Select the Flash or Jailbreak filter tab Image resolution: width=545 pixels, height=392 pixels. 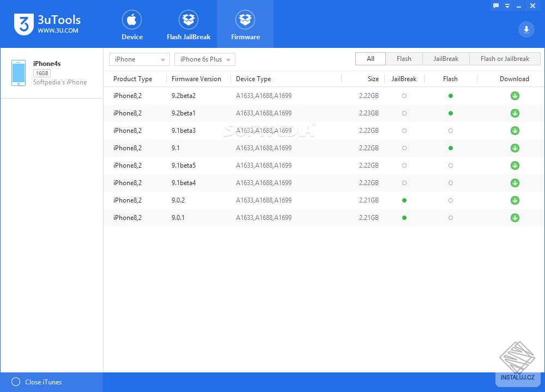(x=505, y=59)
